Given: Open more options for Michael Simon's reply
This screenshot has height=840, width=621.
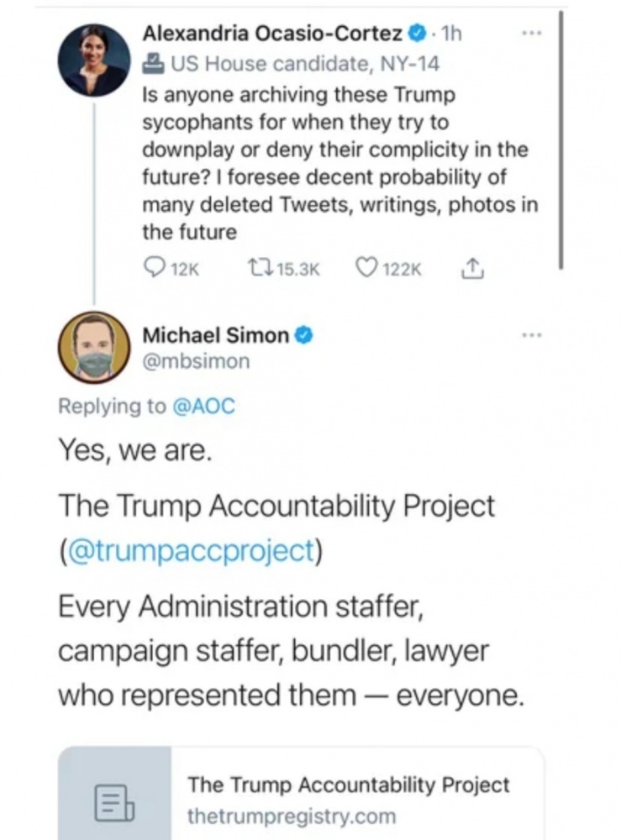Looking at the screenshot, I should 531,336.
